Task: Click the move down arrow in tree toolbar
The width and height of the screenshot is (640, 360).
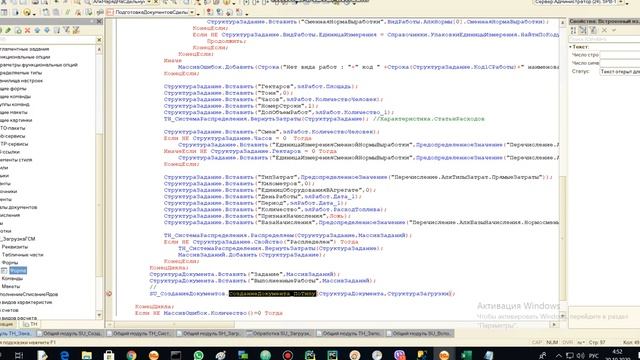Action: click(47, 30)
